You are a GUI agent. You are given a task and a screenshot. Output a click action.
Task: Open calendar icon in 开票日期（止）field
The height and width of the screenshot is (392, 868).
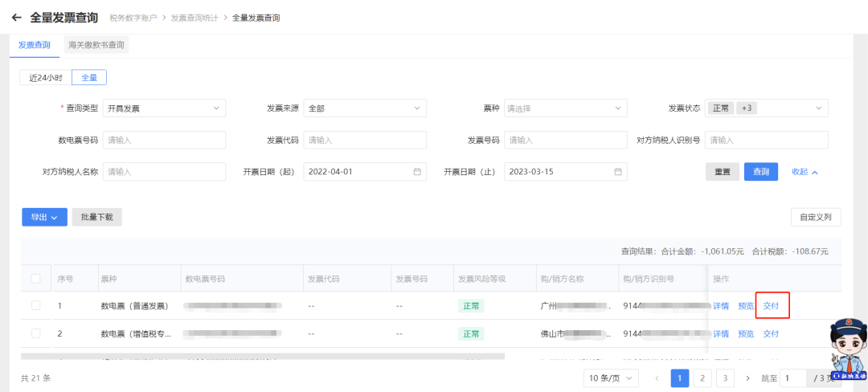[618, 171]
